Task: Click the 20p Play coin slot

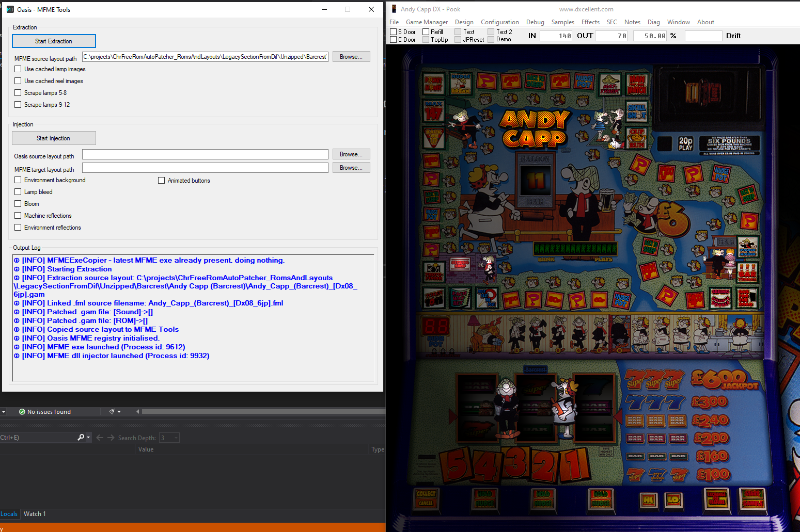Action: pos(685,143)
